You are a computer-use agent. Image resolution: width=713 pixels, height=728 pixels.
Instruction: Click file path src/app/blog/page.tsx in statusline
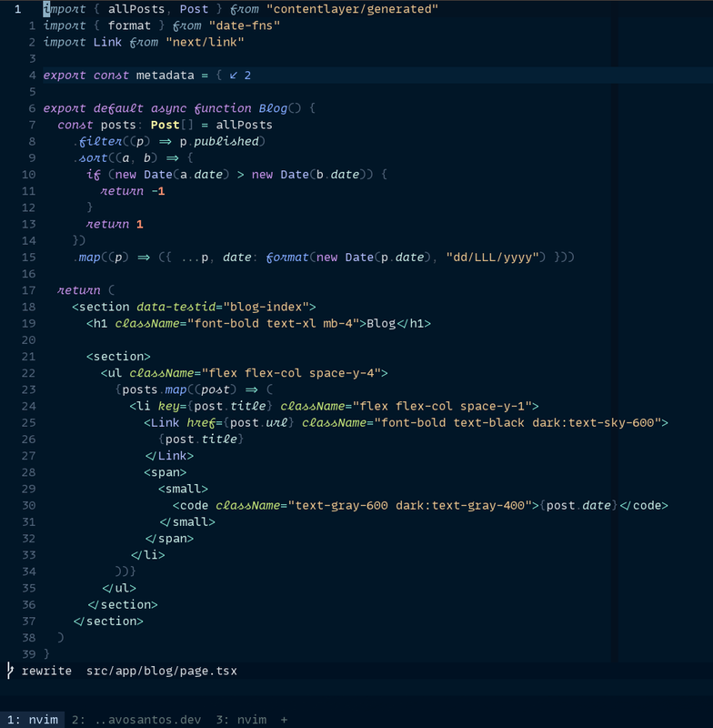coord(162,671)
